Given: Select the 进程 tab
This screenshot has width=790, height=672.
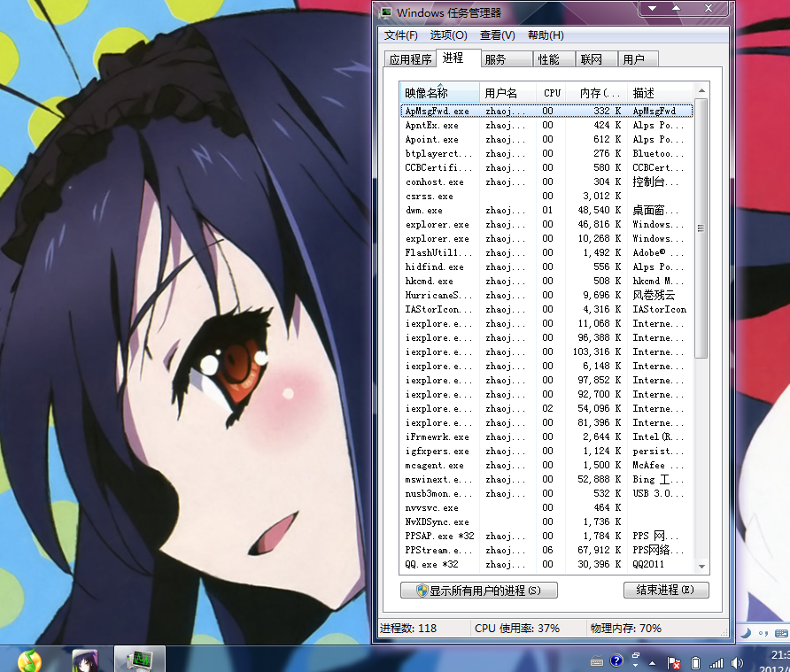Looking at the screenshot, I should pos(458,58).
